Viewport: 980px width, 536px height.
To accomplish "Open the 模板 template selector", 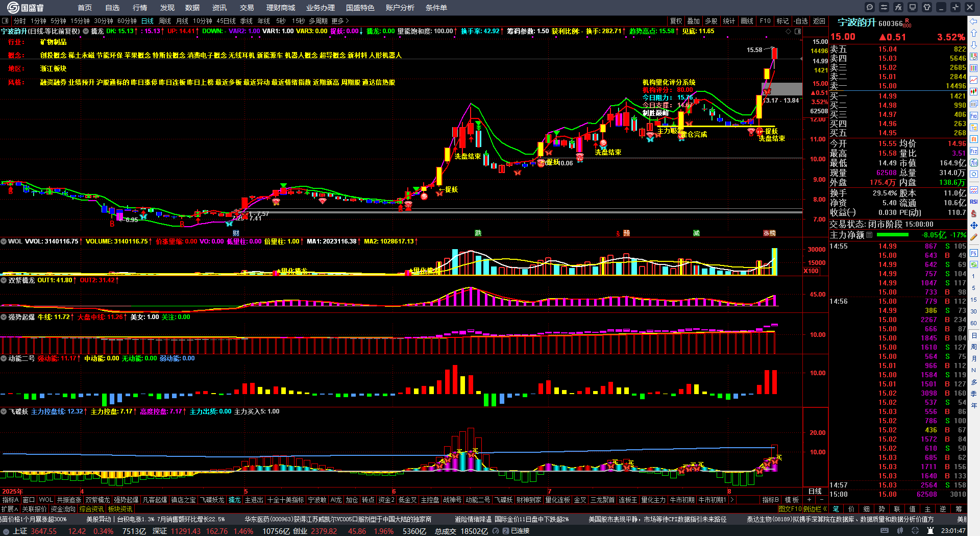I will [x=792, y=500].
